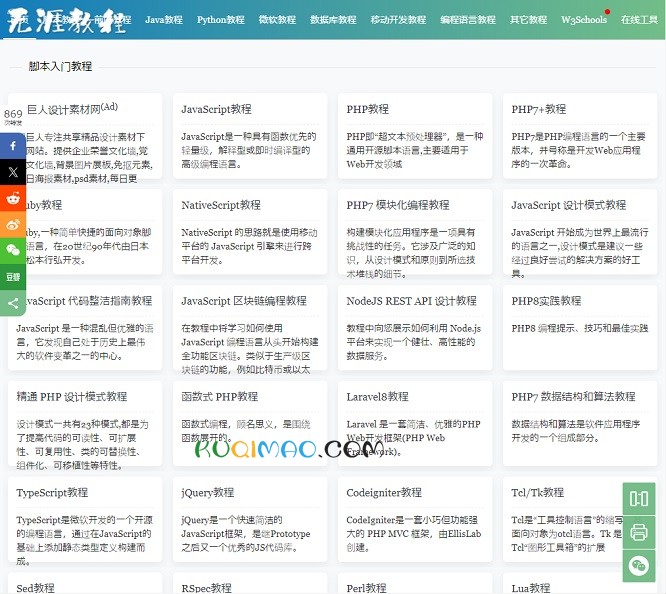The width and height of the screenshot is (666, 594).
Task: Share page on Reddit
Action: point(13,198)
